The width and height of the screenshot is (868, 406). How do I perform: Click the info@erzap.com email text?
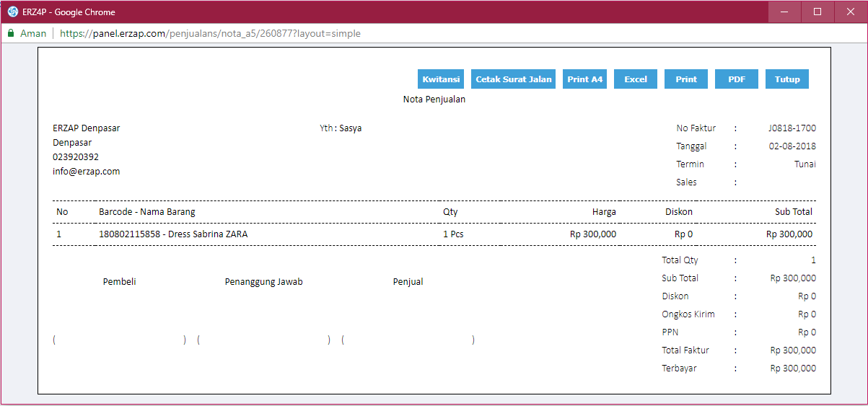click(x=87, y=172)
